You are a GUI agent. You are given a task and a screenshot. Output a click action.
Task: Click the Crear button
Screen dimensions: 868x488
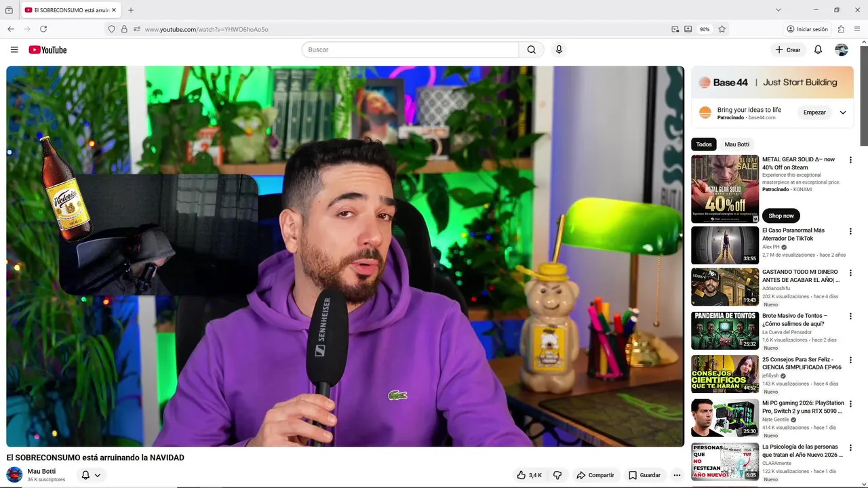788,49
